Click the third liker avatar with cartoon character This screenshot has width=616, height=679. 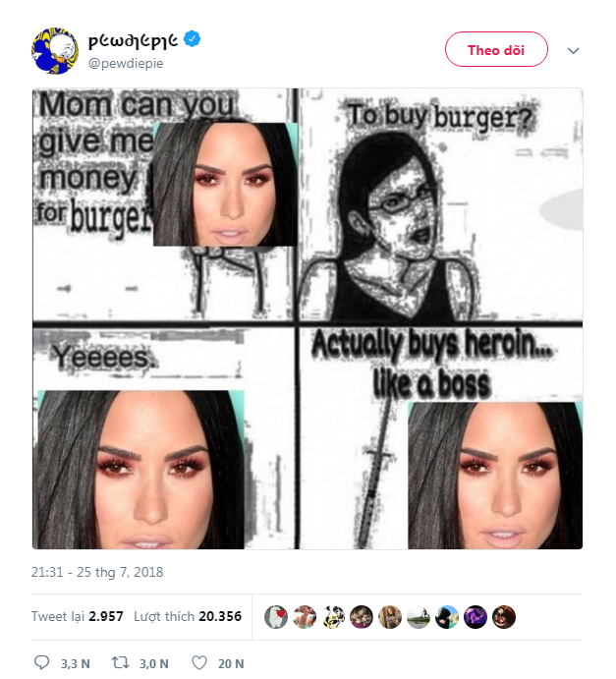click(333, 617)
